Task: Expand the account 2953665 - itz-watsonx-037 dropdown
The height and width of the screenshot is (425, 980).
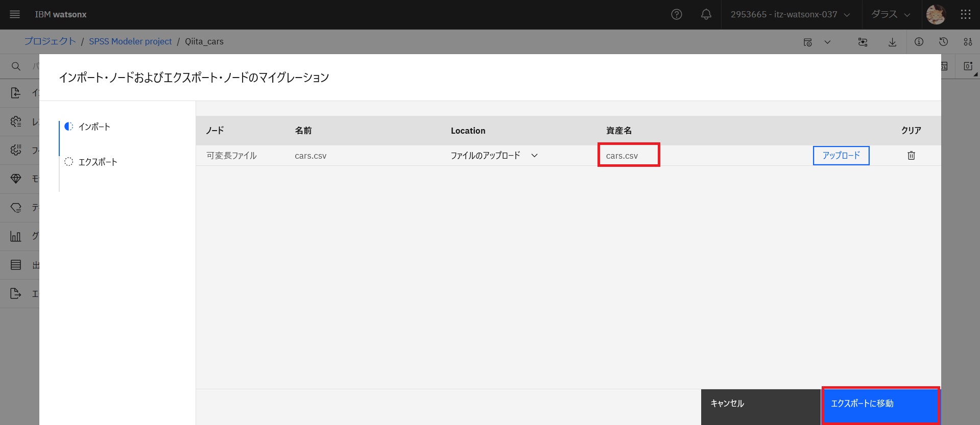Action: pyautogui.click(x=791, y=14)
